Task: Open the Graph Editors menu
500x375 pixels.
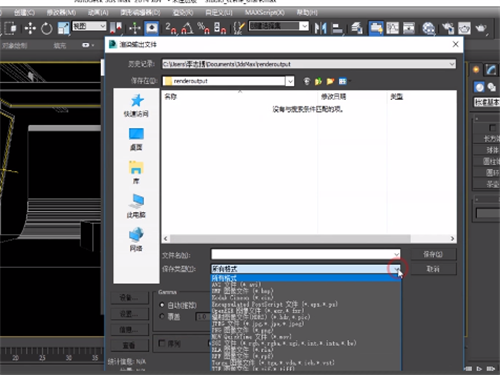Action: click(140, 13)
